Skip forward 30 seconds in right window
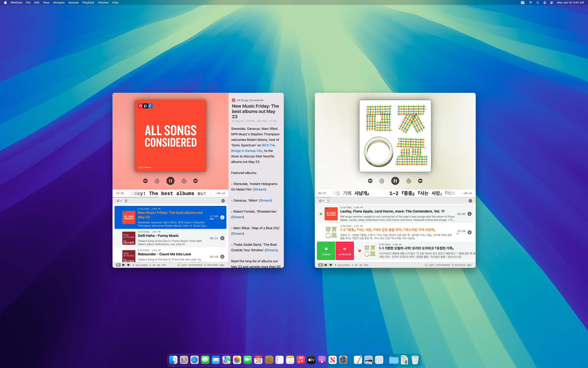The height and width of the screenshot is (368, 588). 409,181
